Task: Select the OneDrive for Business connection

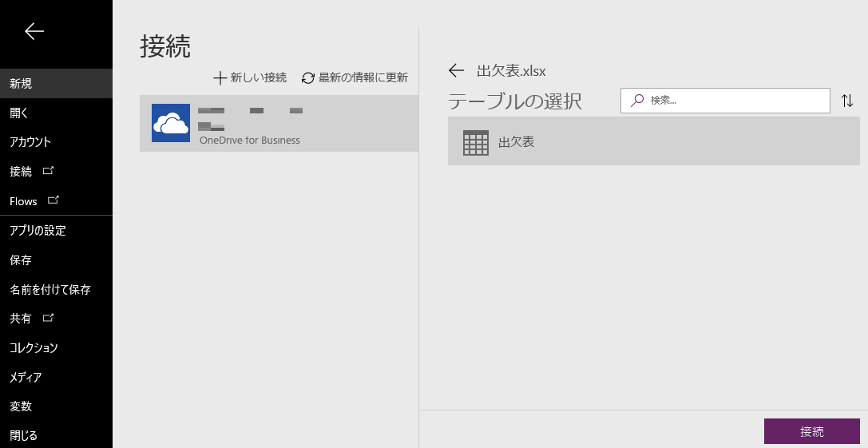Action: coord(279,124)
